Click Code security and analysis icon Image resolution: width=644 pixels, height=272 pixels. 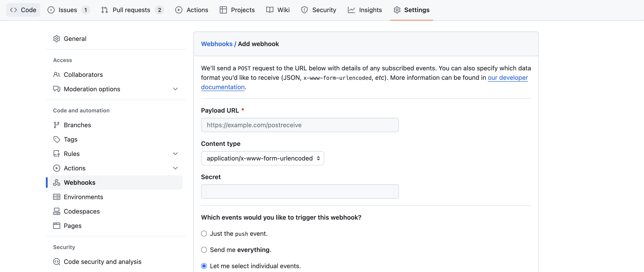click(56, 261)
